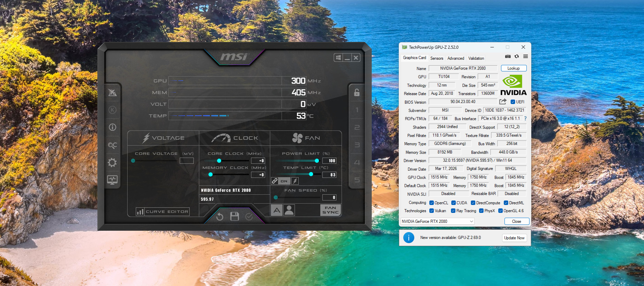The image size is (644, 286).
Task: Click the Memory Clock offset value field
Action: (258, 175)
